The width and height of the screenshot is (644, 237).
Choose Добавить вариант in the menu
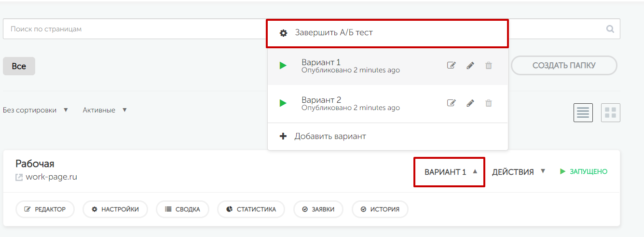(x=330, y=136)
